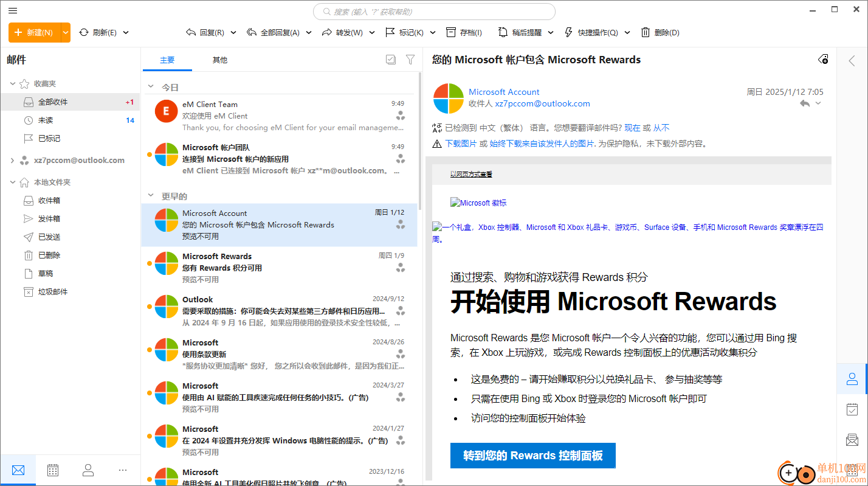The image size is (868, 486).
Task: Collapse the Favorites (收藏夹) tree section
Action: click(13, 84)
